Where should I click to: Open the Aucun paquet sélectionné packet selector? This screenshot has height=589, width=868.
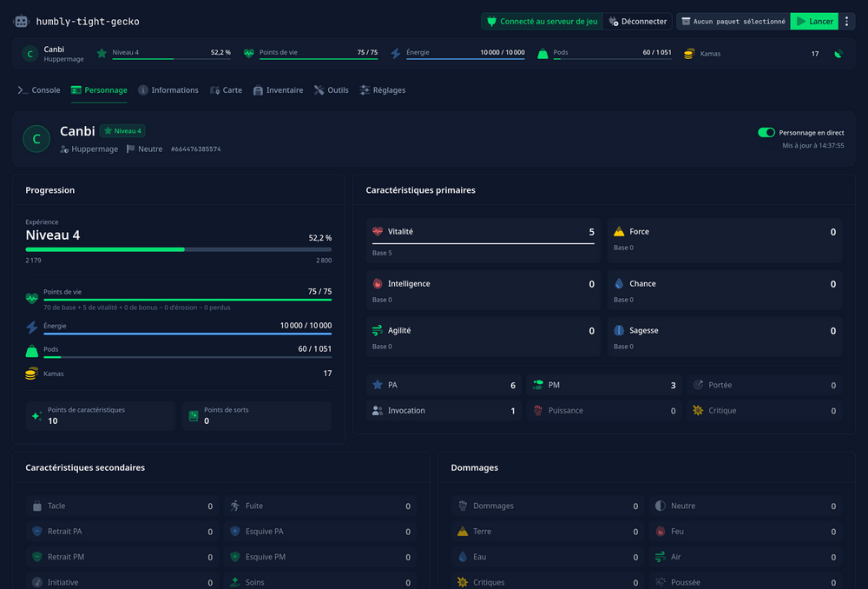point(733,22)
